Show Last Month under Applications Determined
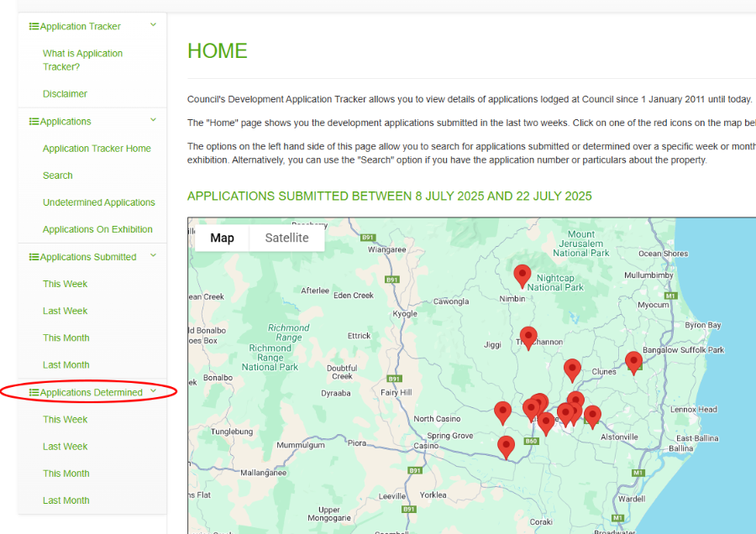Screen dimensions: 756x534 coord(66,500)
